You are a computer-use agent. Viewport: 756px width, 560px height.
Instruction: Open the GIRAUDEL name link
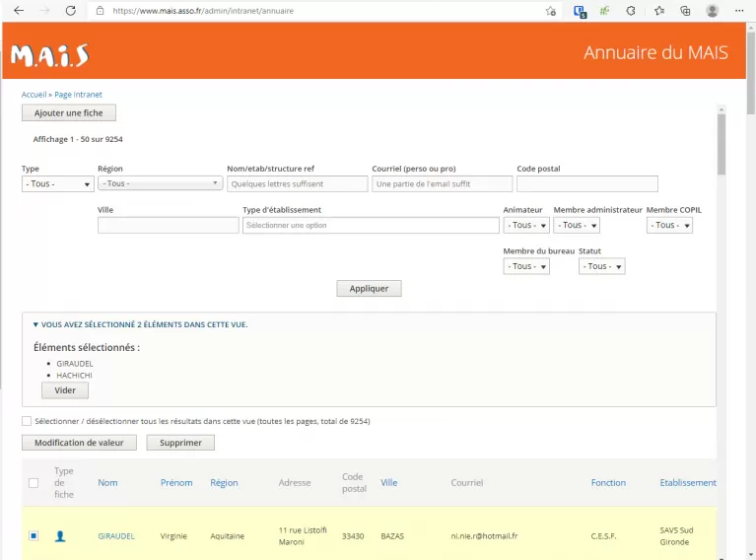click(x=116, y=536)
